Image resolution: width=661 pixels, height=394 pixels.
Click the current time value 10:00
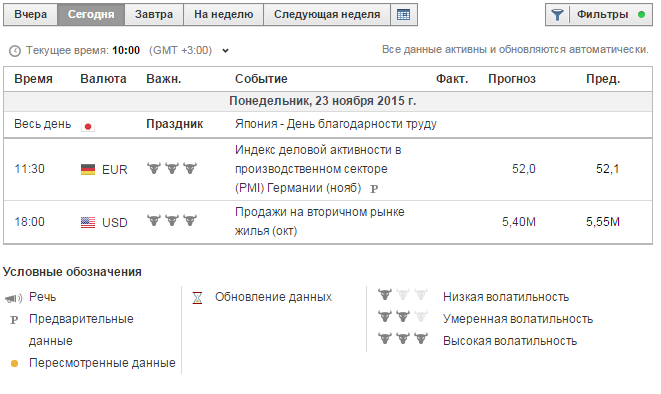tap(126, 51)
